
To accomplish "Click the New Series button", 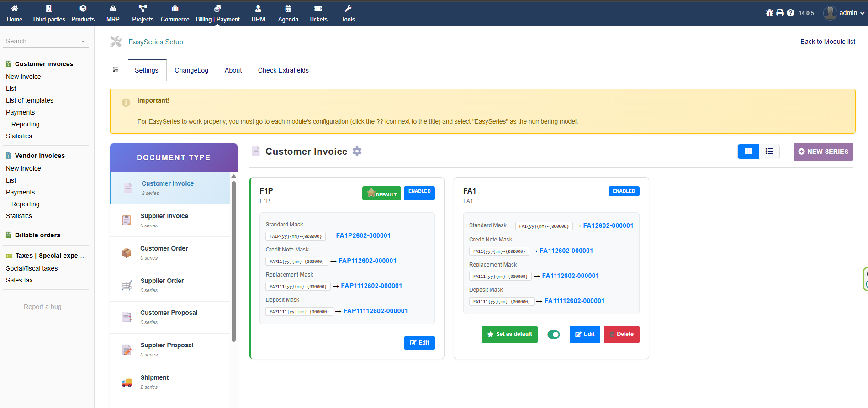I will (823, 152).
